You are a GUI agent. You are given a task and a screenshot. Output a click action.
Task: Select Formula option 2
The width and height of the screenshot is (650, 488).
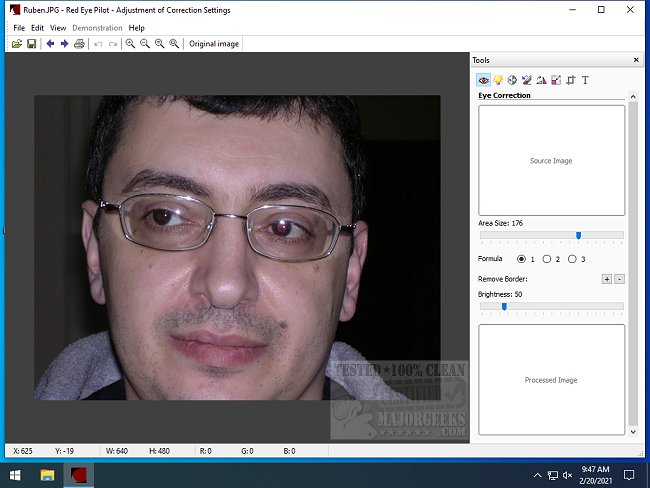coord(546,259)
